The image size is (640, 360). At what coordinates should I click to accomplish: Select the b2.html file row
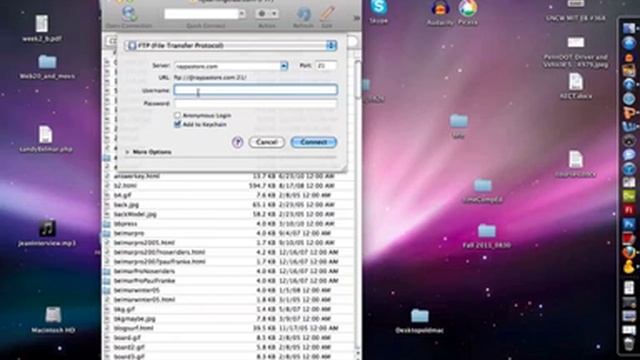(229, 186)
